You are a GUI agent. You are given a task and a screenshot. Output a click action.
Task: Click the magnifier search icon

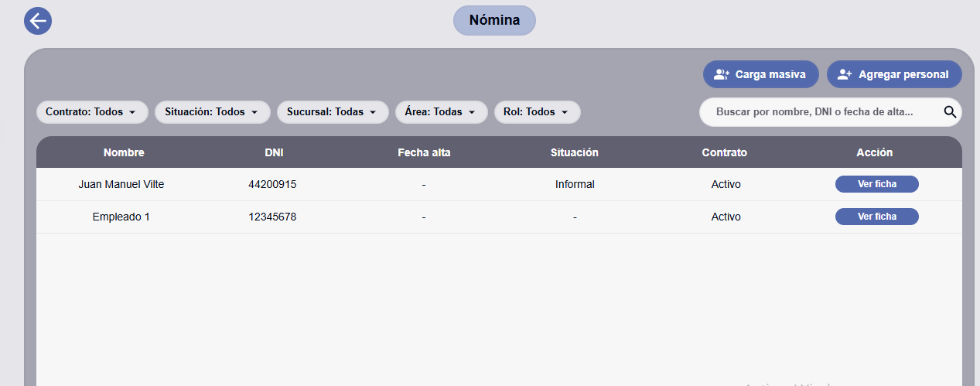pyautogui.click(x=951, y=112)
